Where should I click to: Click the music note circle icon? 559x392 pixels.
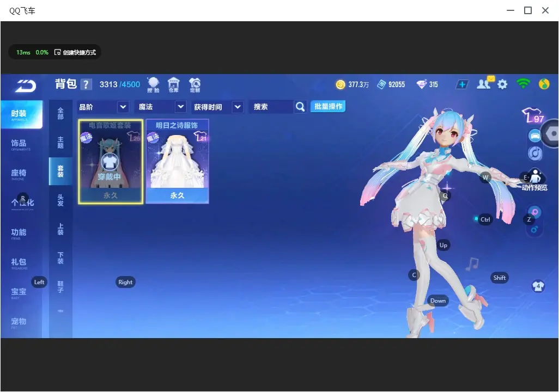click(535, 154)
